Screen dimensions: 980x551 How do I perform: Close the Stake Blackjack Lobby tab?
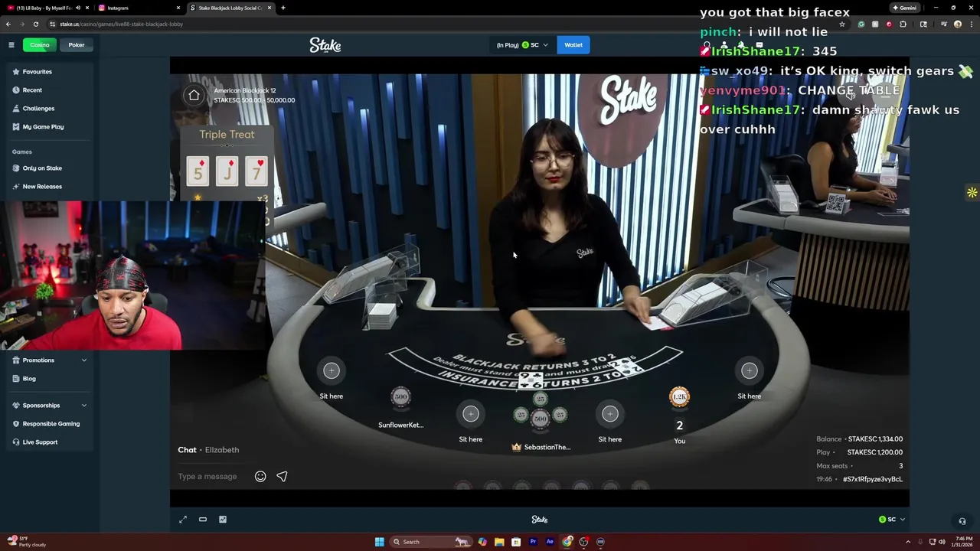(x=269, y=8)
